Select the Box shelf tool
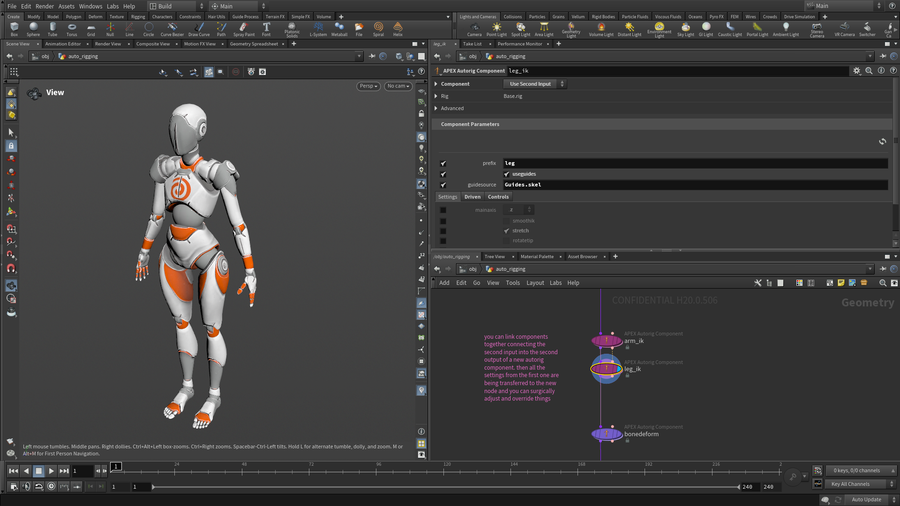This screenshot has height=506, width=900. pyautogui.click(x=14, y=29)
